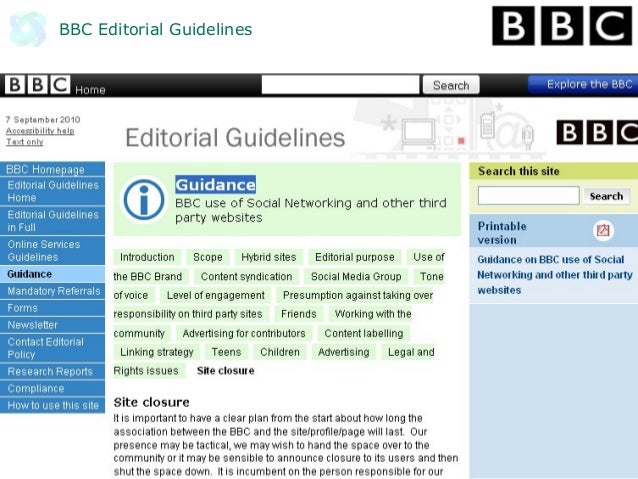Image resolution: width=638 pixels, height=479 pixels.
Task: Open Mandatory Referrals in sidebar
Action: pos(52,291)
